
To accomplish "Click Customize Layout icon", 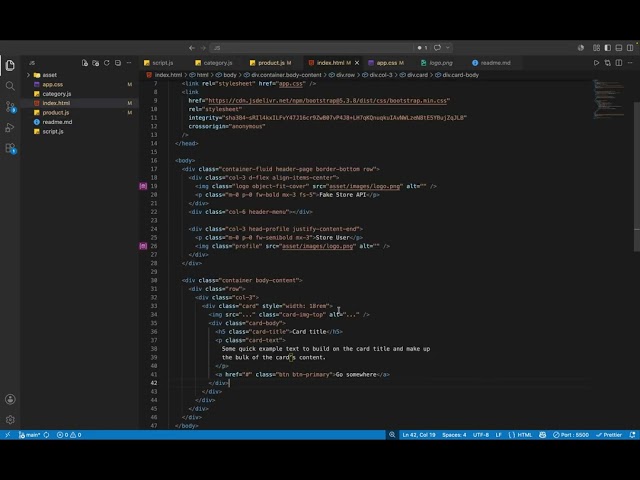I will pyautogui.click(x=596, y=48).
